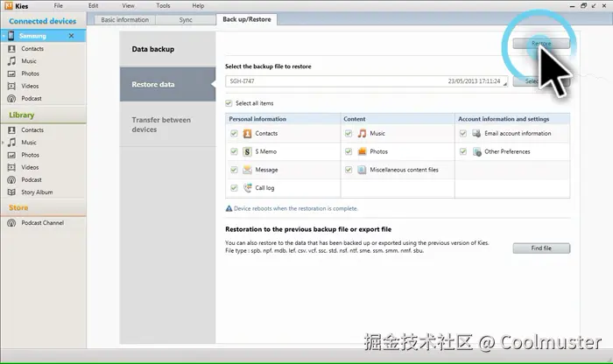This screenshot has width=613, height=364.
Task: Select the Samsung connected device
Action: [43, 36]
